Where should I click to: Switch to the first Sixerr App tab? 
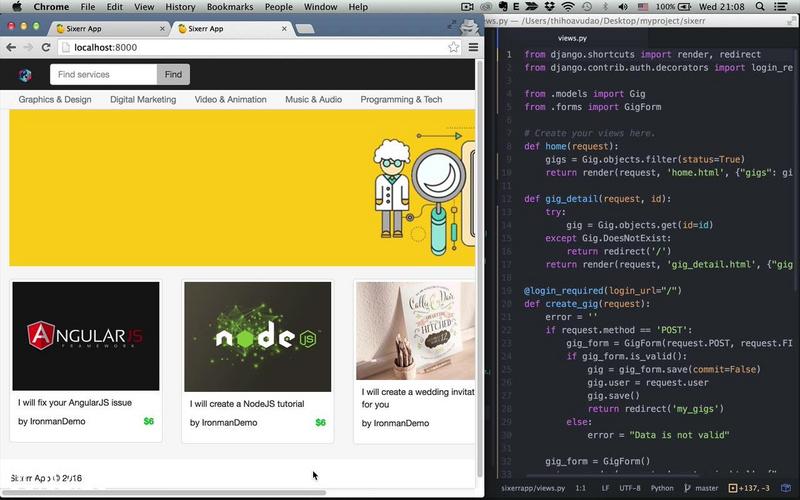(110, 29)
